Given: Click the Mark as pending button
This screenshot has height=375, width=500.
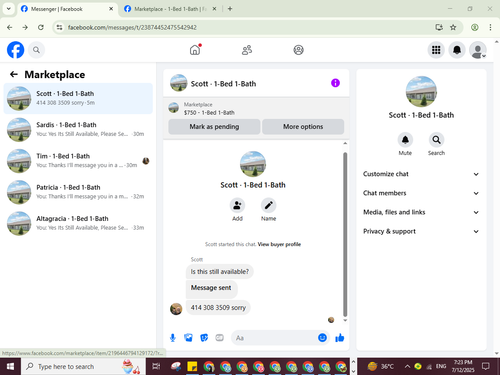Looking at the screenshot, I should pos(214,127).
